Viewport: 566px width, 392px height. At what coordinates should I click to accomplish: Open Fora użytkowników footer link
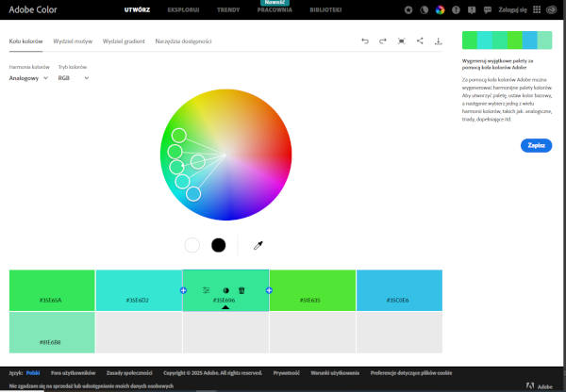tap(74, 373)
